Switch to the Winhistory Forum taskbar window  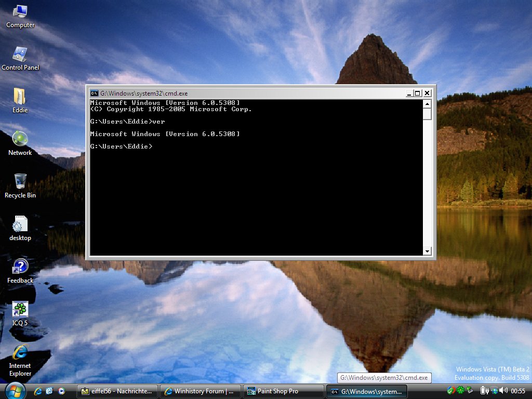pyautogui.click(x=200, y=391)
